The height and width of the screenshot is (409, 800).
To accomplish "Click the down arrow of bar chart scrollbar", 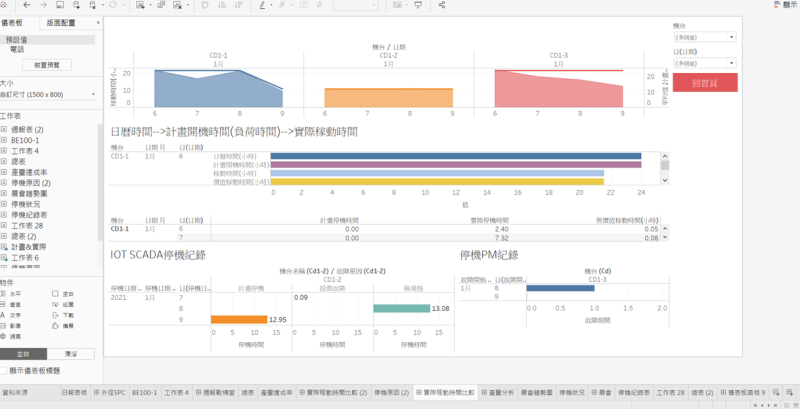I will pyautogui.click(x=665, y=180).
